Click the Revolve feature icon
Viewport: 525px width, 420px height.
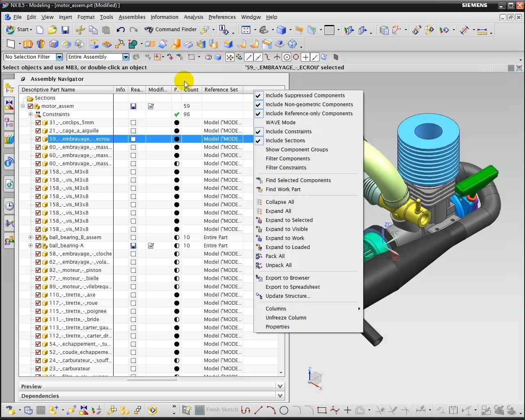(41, 44)
